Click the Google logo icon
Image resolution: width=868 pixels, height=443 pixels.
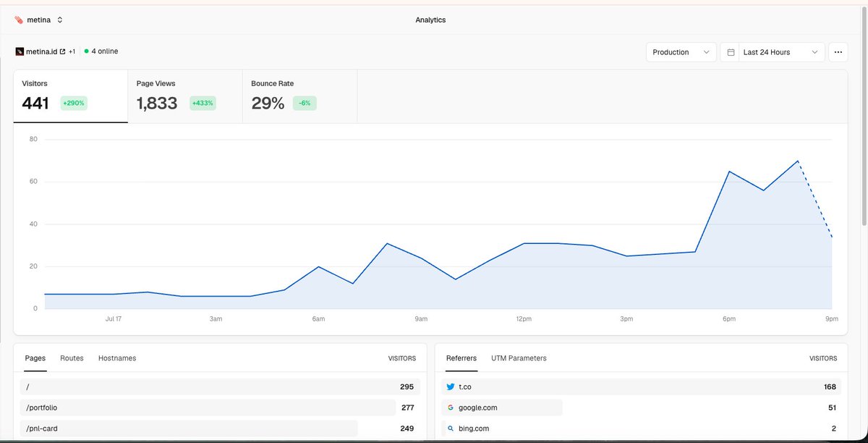point(451,408)
